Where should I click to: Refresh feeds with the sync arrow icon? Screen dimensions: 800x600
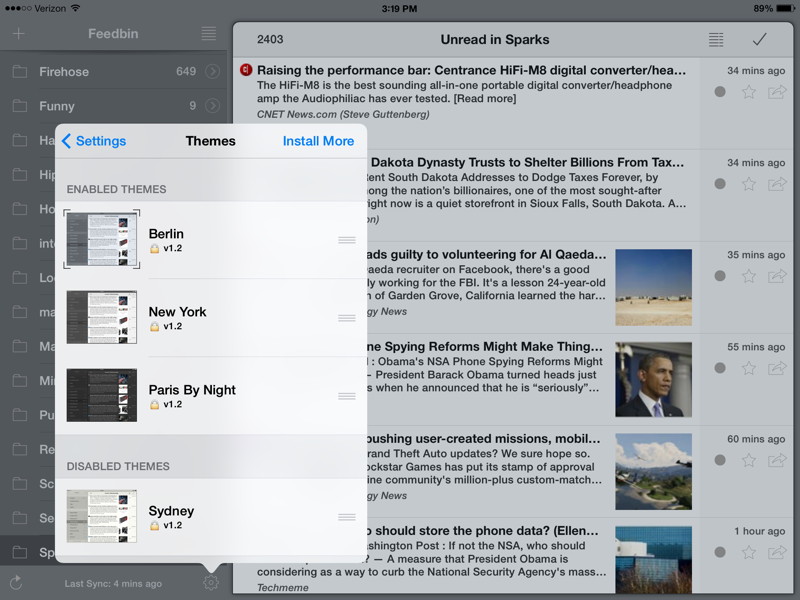[x=16, y=582]
